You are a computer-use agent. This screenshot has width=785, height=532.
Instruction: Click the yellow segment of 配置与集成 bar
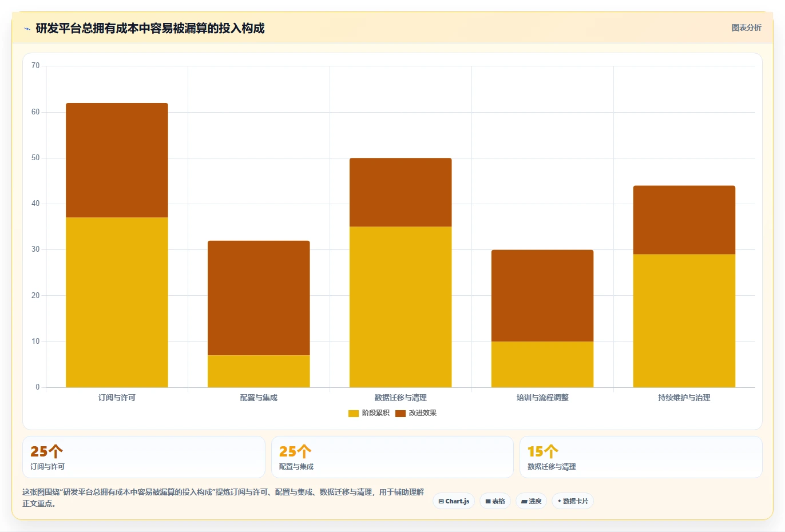coord(259,371)
